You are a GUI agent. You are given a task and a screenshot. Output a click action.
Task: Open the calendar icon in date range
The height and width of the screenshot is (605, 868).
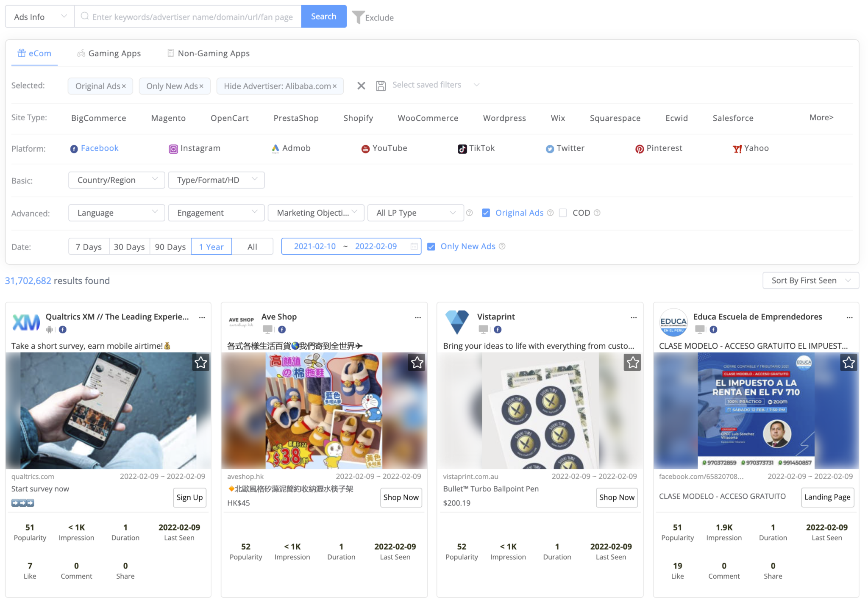point(412,246)
